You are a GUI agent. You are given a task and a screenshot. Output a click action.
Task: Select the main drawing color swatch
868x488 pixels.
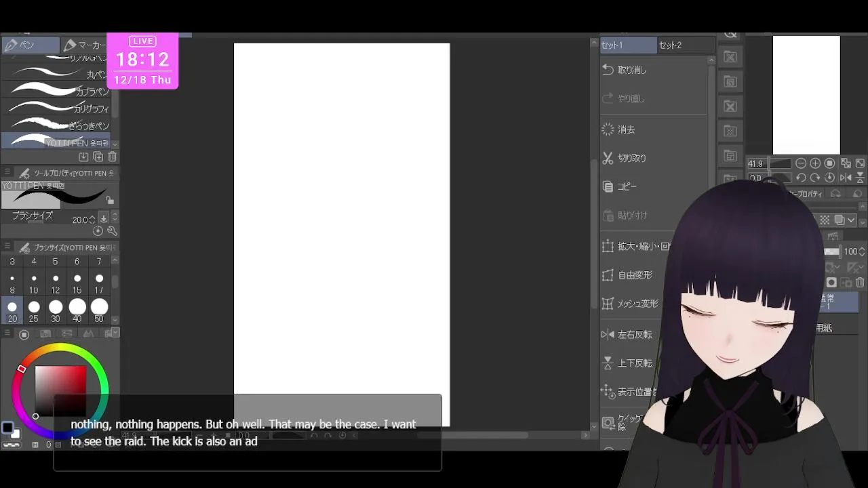click(7, 428)
